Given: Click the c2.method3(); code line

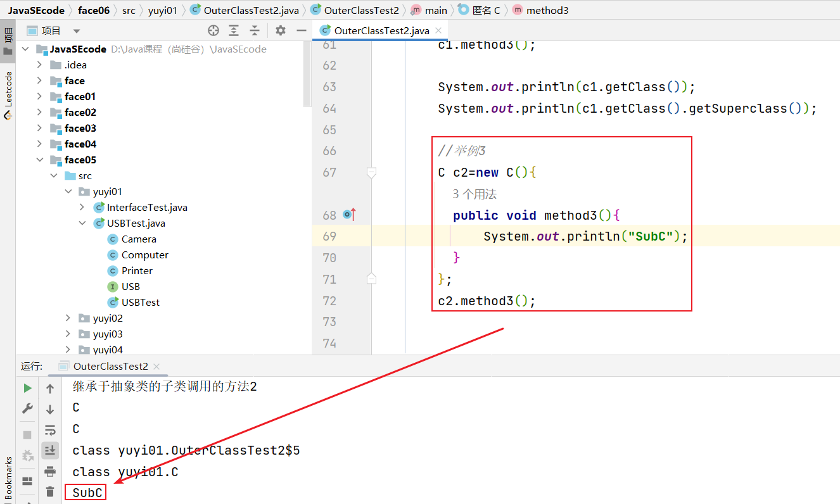Looking at the screenshot, I should click(x=487, y=301).
